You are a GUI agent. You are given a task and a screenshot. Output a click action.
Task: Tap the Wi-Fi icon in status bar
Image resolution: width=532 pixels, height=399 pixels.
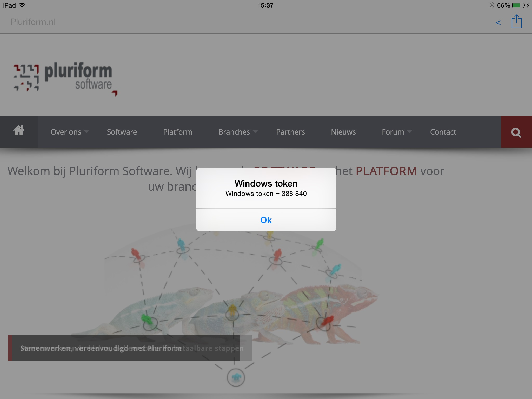pyautogui.click(x=22, y=5)
